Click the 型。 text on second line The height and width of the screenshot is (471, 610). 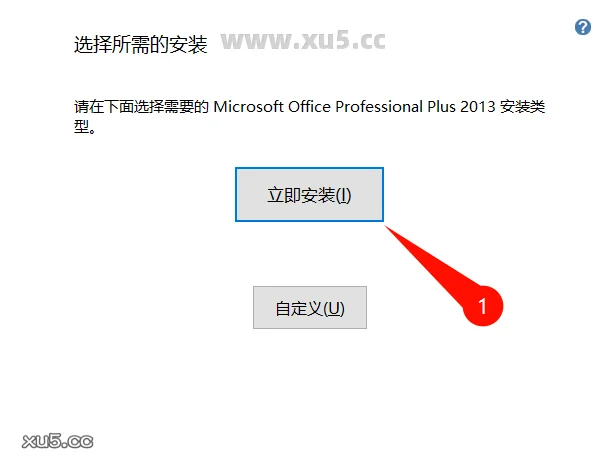click(x=85, y=126)
